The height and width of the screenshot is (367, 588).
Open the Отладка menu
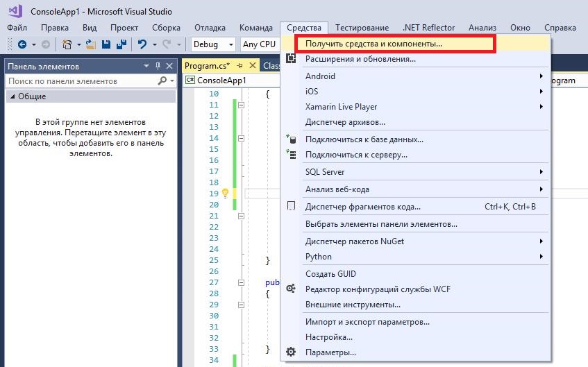pyautogui.click(x=210, y=28)
